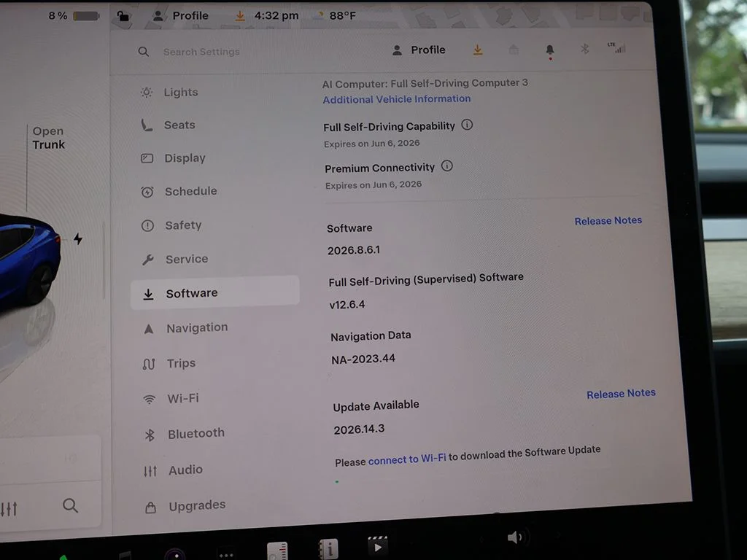Image resolution: width=747 pixels, height=560 pixels.
Task: Tap the Safety exclamation icon in sidebar
Action: click(x=147, y=226)
